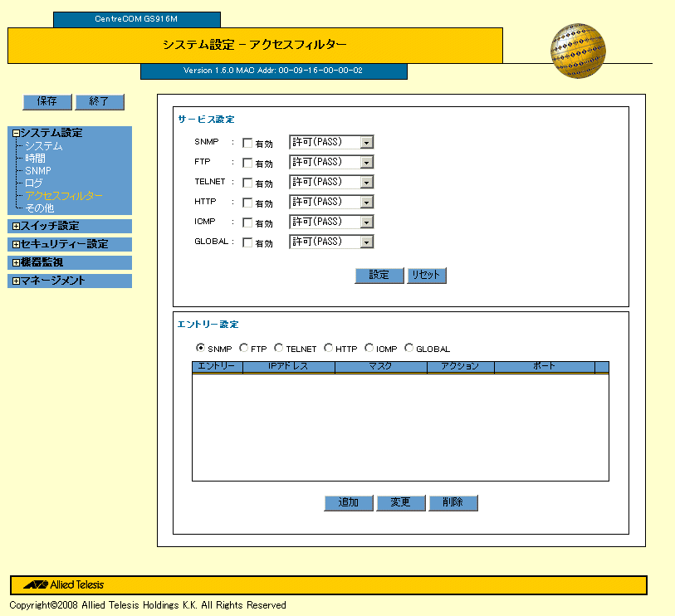Tick the TELNET 有効 checkbox

tap(247, 183)
